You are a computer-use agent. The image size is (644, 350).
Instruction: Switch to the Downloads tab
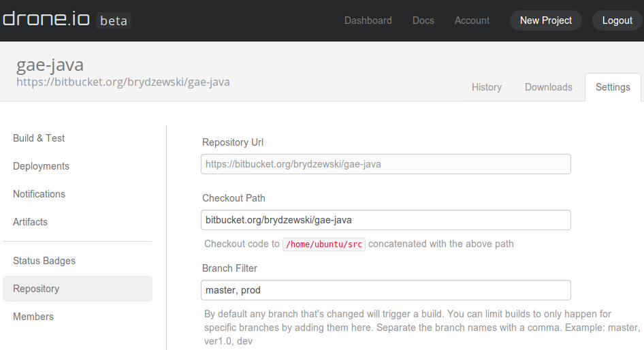548,87
